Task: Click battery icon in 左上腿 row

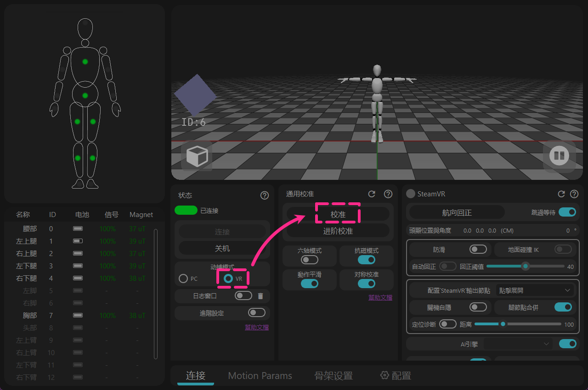Action: click(x=78, y=241)
